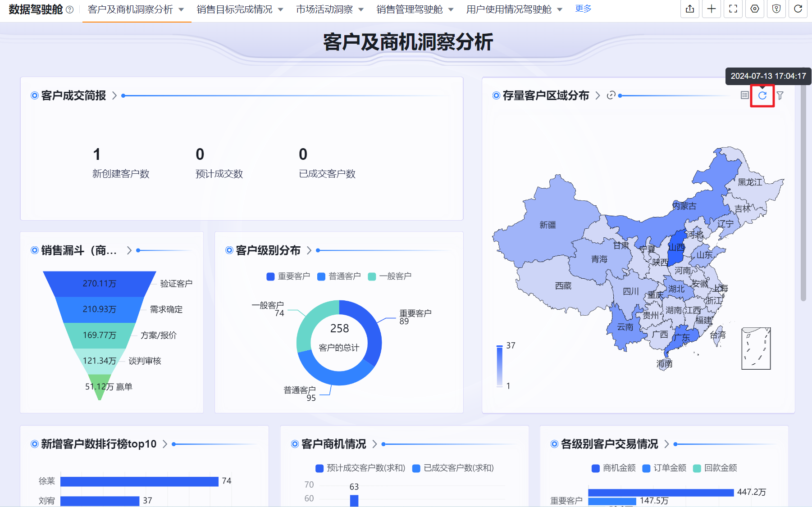812x507 pixels.
Task: Click the 方案/报价 169.77万 funnel stage
Action: [100, 335]
